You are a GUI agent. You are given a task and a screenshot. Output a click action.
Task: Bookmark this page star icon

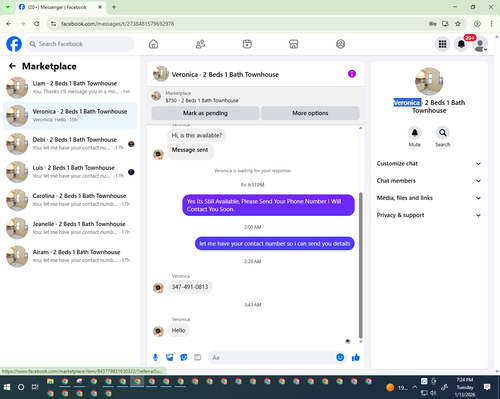coord(458,24)
